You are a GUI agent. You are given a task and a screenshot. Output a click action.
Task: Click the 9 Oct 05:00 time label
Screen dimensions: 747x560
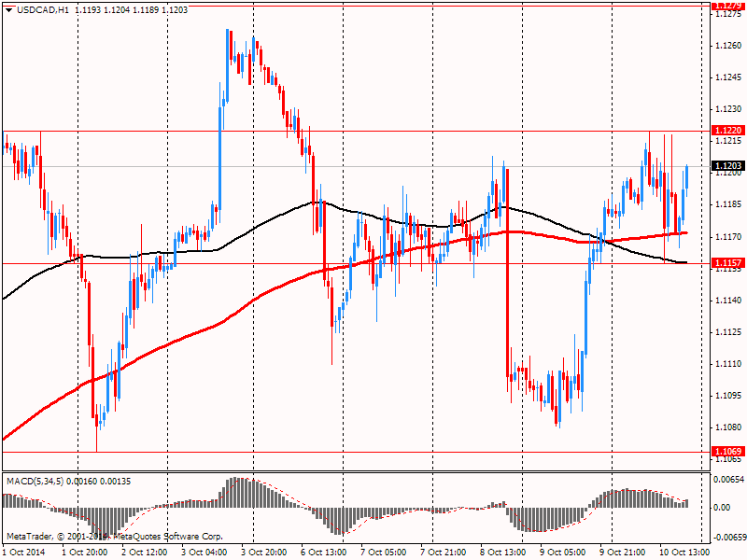(x=563, y=553)
